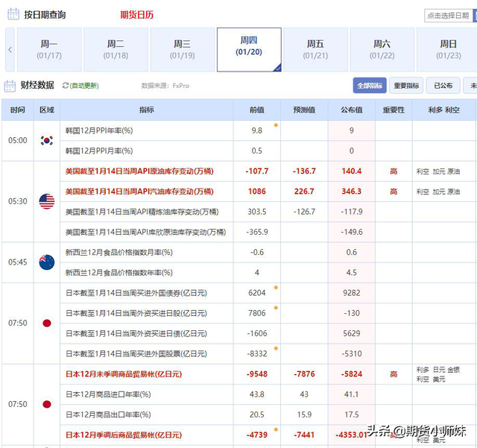This screenshot has width=477, height=448.
Task: Click the -5824 published value
Action: click(x=352, y=374)
